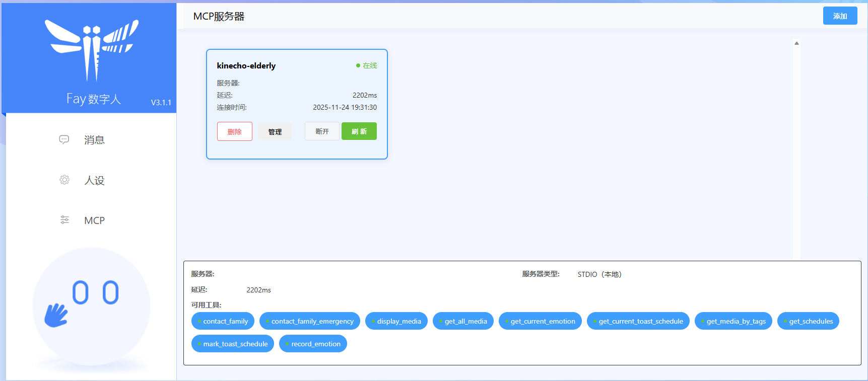Open the 消息 menu item

(94, 140)
